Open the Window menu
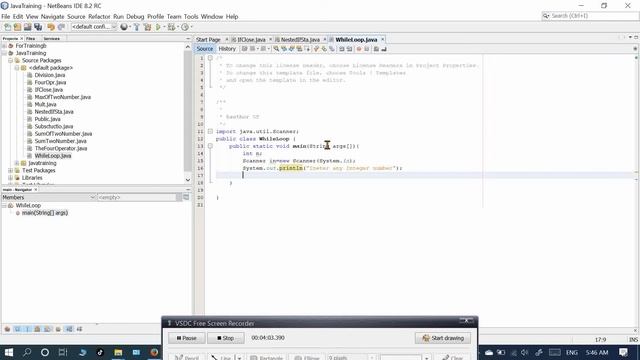640x360 pixels. (212, 17)
